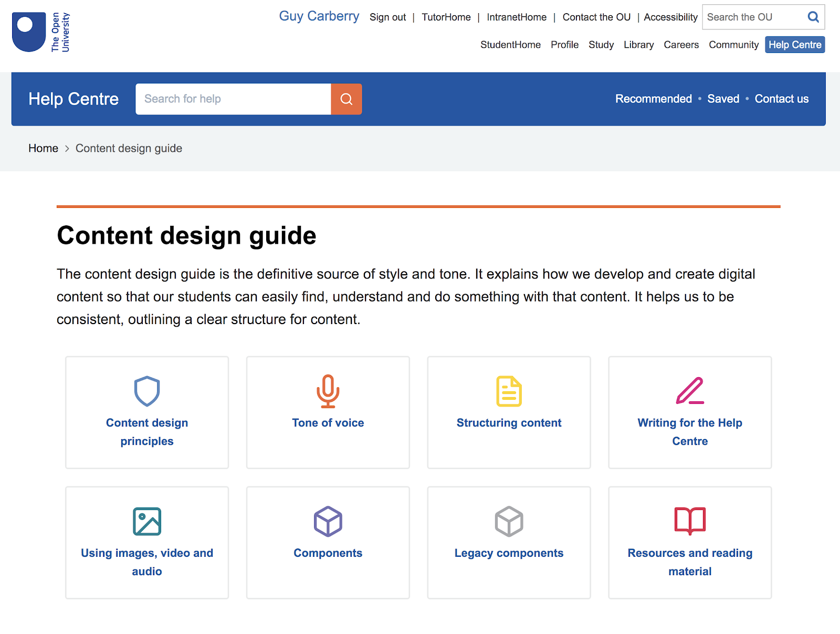Click the Guy Carberry user name
Screen dimensions: 840x634
tap(319, 16)
